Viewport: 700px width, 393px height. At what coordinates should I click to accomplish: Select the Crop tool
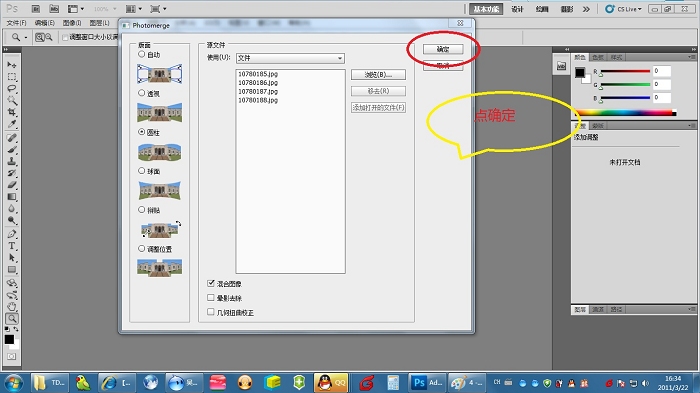click(x=12, y=112)
